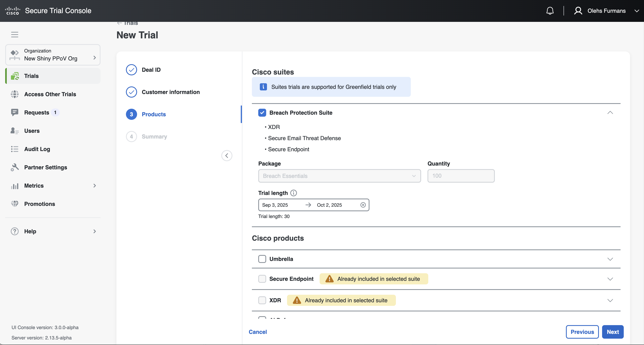Toggle the XDR product checkbox
644x345 pixels.
pyautogui.click(x=262, y=300)
